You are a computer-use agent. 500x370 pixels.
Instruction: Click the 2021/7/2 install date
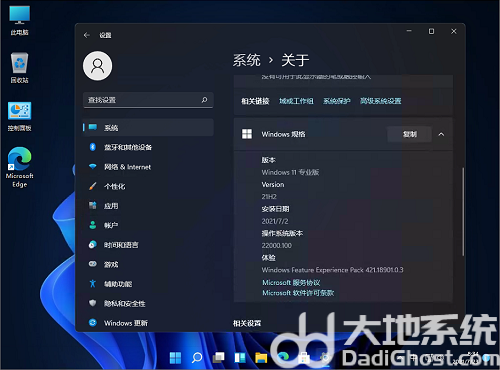click(275, 221)
